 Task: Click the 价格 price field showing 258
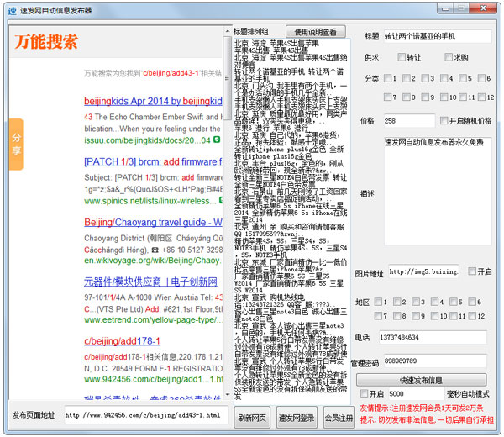(x=409, y=121)
